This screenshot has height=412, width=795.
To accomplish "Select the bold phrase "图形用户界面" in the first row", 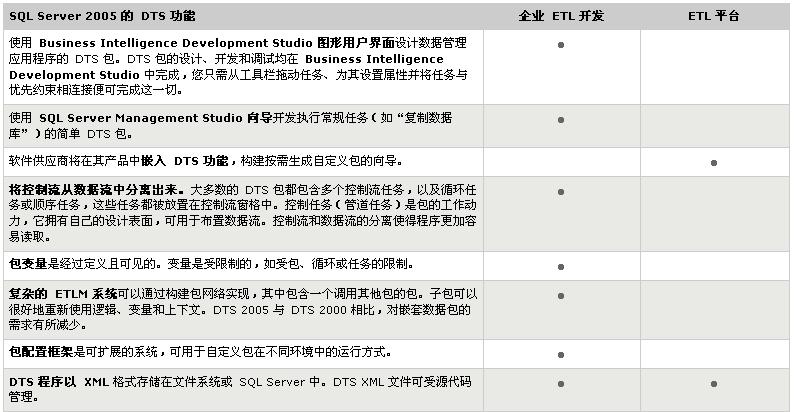I will [x=355, y=43].
